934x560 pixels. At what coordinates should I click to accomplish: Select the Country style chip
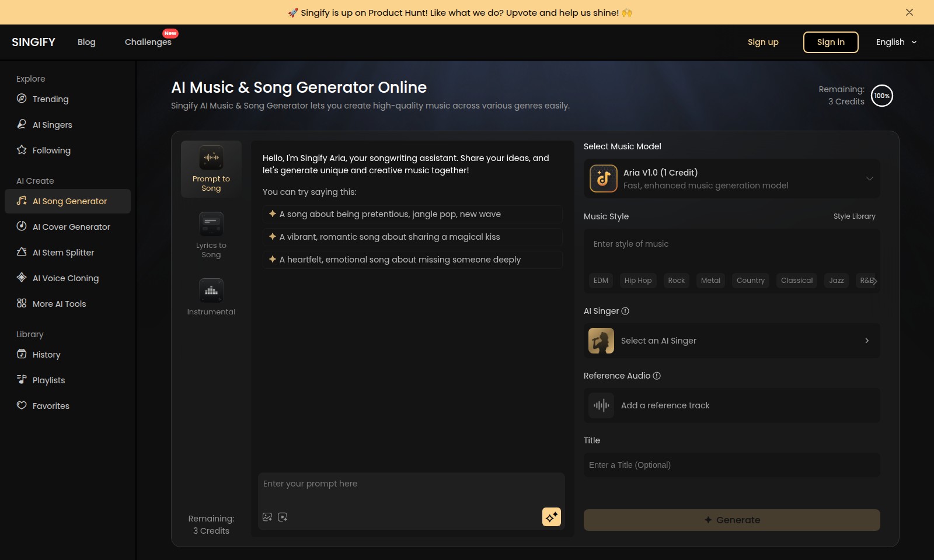[x=751, y=281]
